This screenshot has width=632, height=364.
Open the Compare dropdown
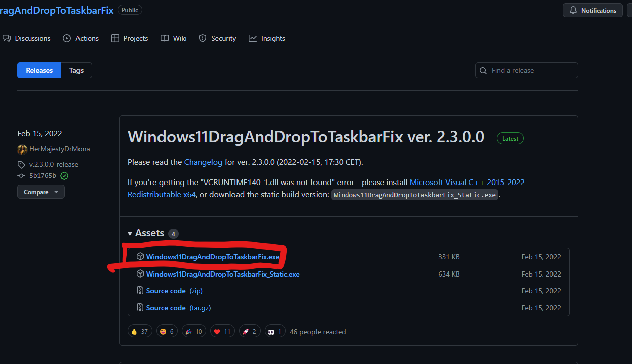click(x=41, y=192)
